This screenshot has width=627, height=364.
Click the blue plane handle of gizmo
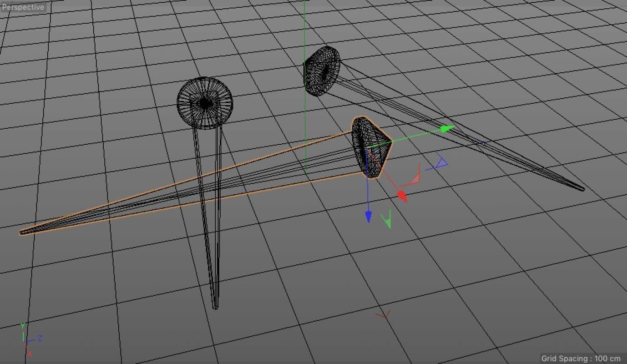(x=437, y=163)
